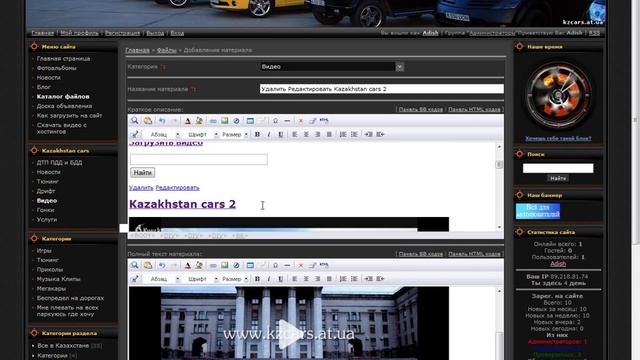Open Панель HTML кодов above full text

pos(474,254)
